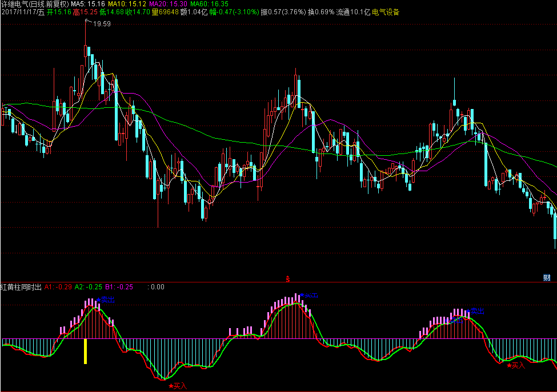Select the rightmost 买入 buy signal marker
Screen dimensions: 557x392
click(516, 365)
